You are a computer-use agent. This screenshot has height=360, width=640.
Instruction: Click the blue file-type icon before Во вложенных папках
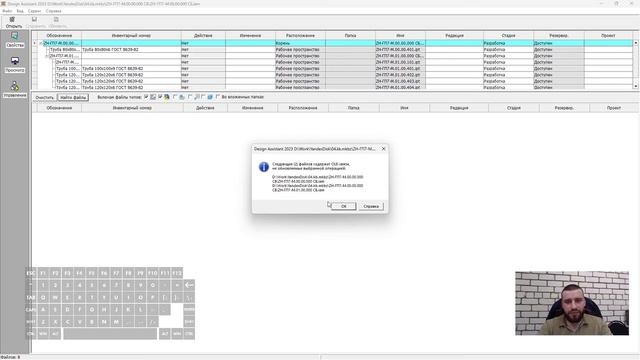pyautogui.click(x=210, y=97)
